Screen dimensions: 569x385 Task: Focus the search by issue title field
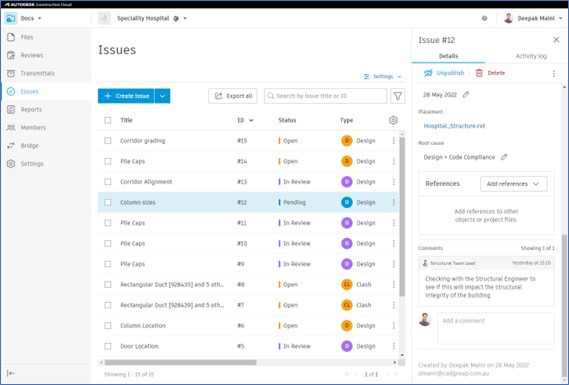click(325, 96)
